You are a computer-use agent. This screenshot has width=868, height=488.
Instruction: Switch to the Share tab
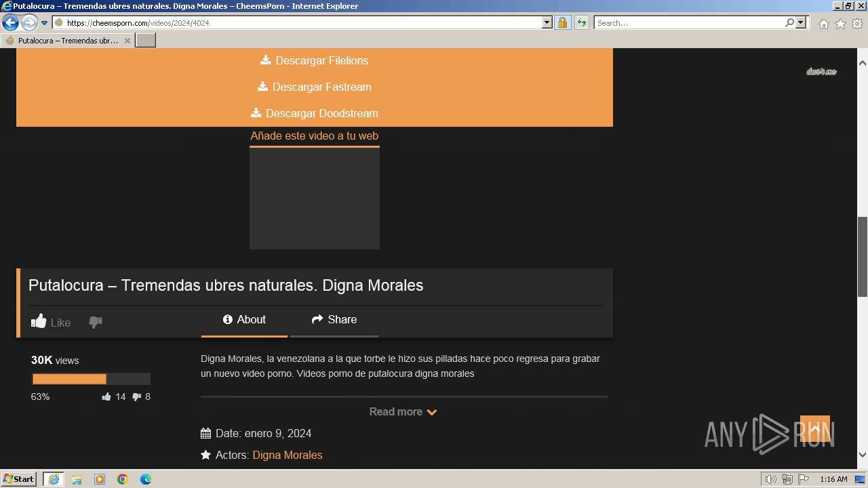tap(334, 320)
